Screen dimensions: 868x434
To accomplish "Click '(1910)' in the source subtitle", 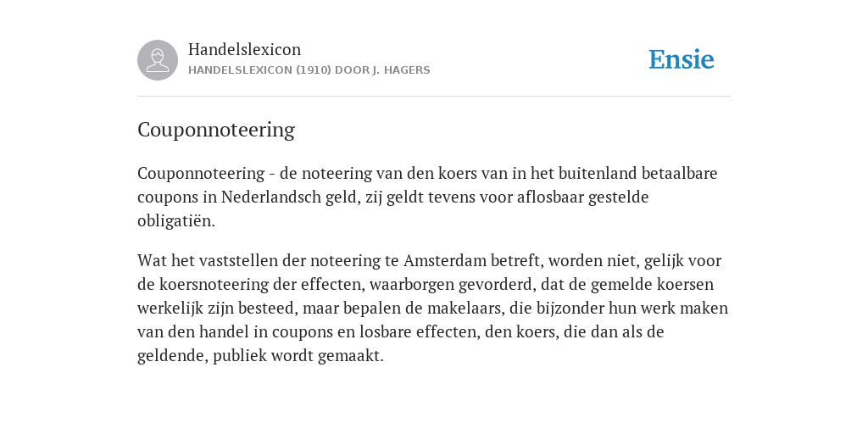I will tap(314, 70).
